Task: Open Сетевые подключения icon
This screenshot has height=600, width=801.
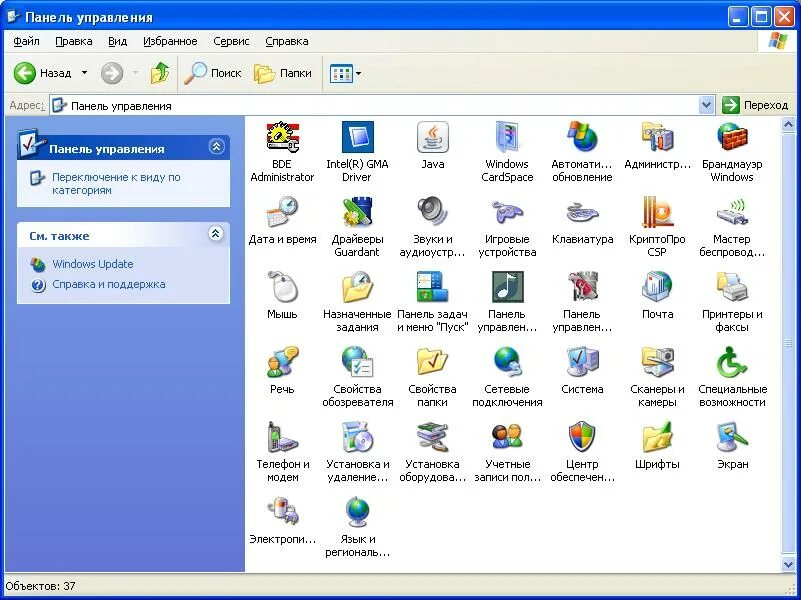Action: coord(507,362)
